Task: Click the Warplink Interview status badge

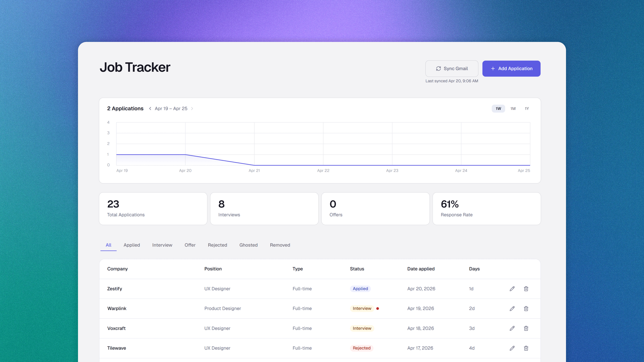Action: pos(362,309)
